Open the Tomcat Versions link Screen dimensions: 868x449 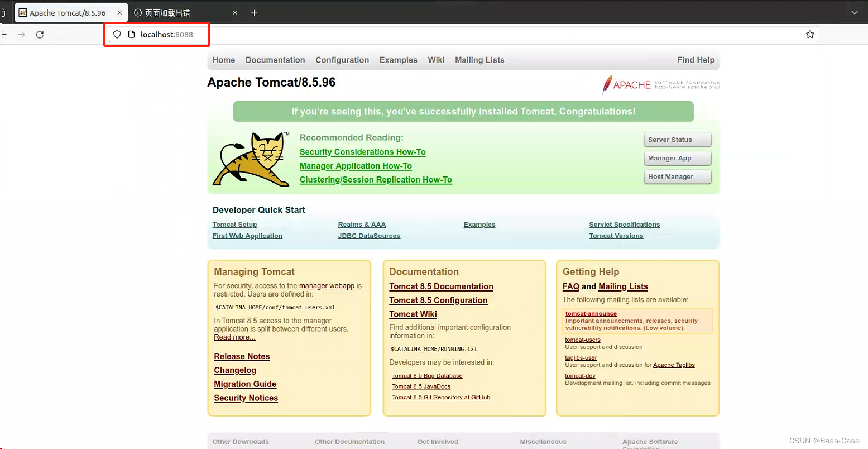click(x=616, y=236)
